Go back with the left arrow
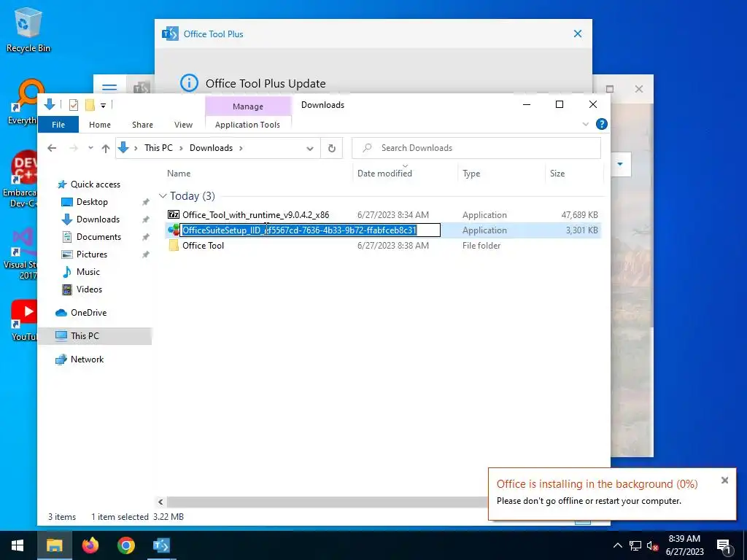This screenshot has height=560, width=747. tap(52, 148)
